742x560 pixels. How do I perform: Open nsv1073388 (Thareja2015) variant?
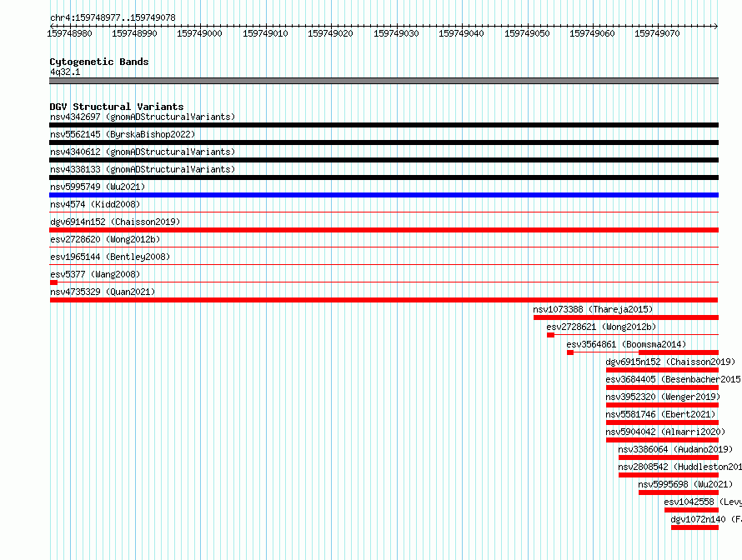click(593, 309)
